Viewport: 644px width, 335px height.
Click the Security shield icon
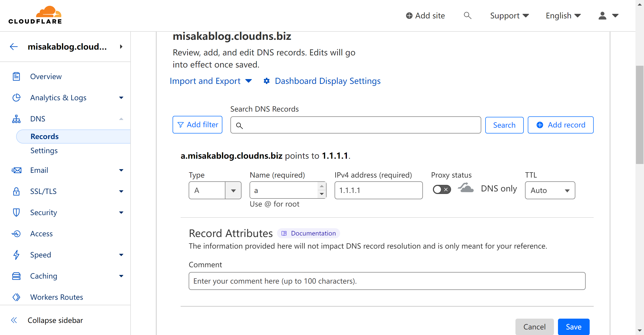click(16, 212)
